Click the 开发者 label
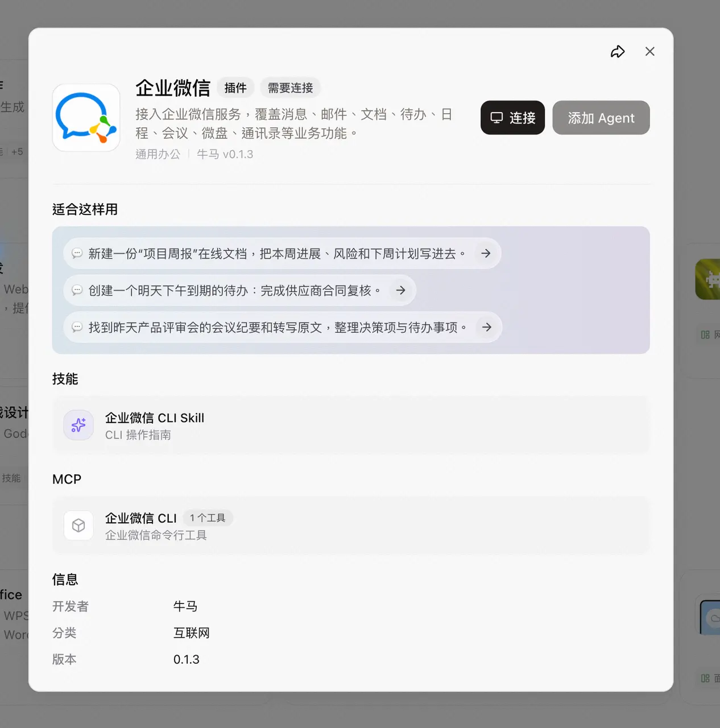The image size is (720, 728). (x=71, y=607)
